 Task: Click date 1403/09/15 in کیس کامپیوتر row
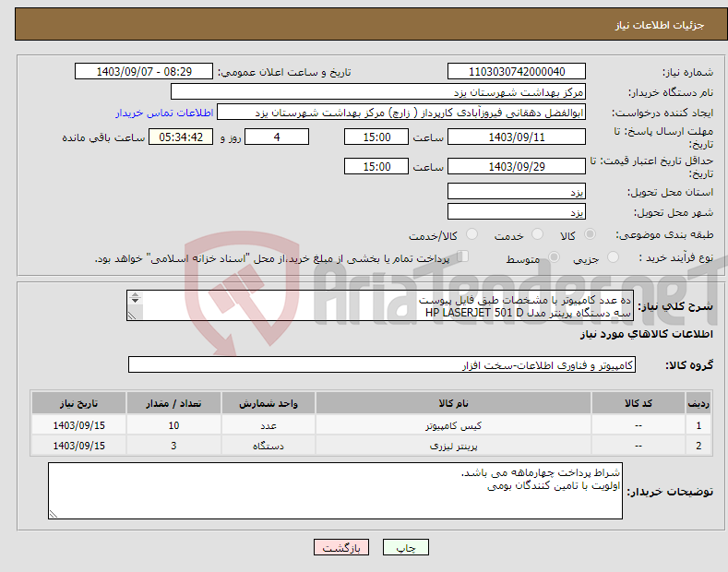78,425
